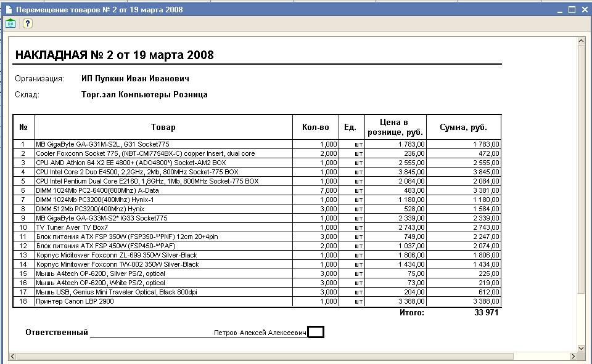Select row CPU Intel Core 2 Duo E4500
Screen dimensions: 592x364
(257, 172)
